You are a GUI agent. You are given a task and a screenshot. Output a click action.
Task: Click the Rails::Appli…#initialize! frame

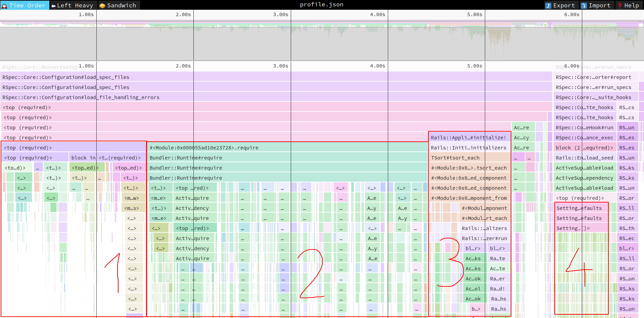pos(468,138)
